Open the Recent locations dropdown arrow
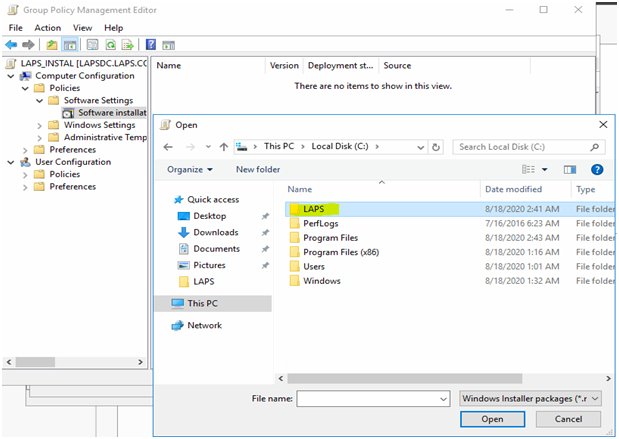 coord(208,147)
